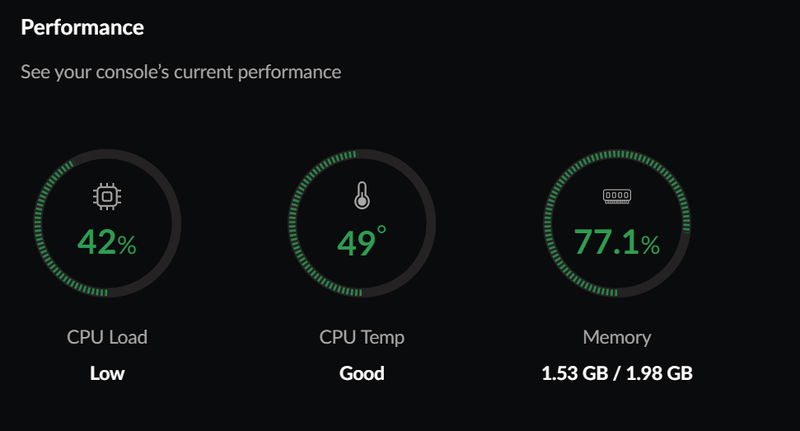Click the Low status text
800x431 pixels.
coord(107,373)
